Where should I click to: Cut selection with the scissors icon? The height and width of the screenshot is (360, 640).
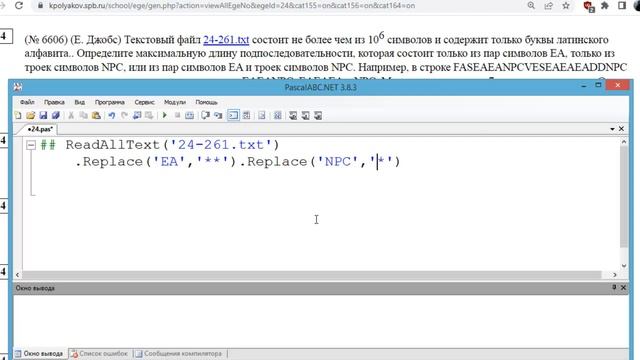[71, 116]
